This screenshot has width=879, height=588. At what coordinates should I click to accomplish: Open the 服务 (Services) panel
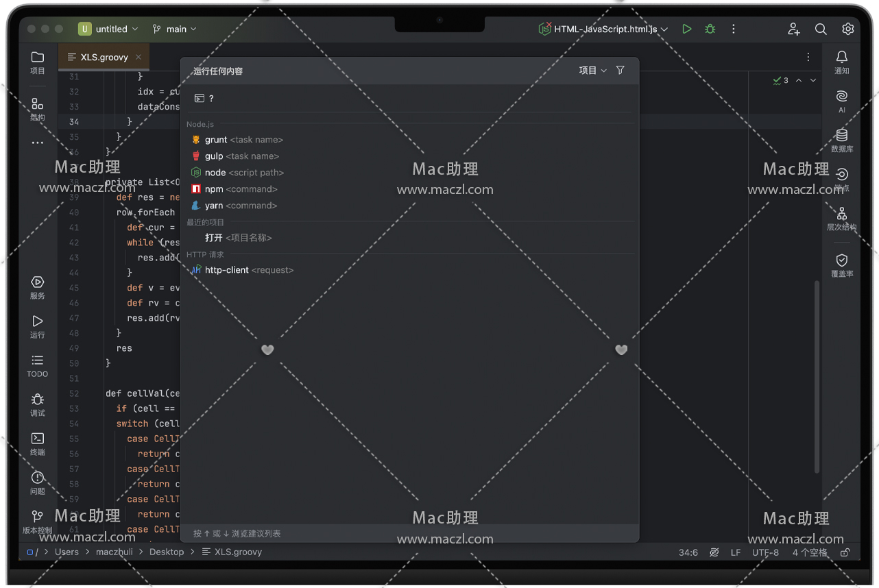(x=38, y=287)
